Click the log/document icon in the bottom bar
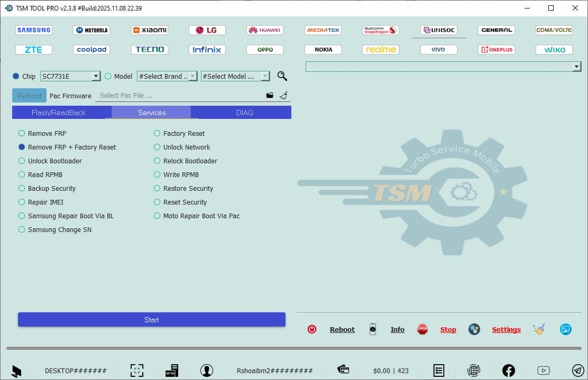This screenshot has height=380, width=588. click(438, 370)
